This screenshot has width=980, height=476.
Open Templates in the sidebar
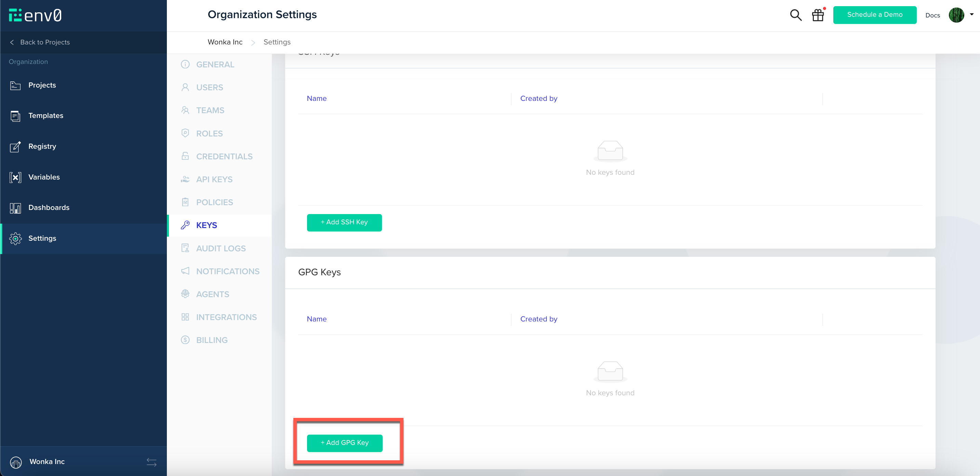pos(46,116)
